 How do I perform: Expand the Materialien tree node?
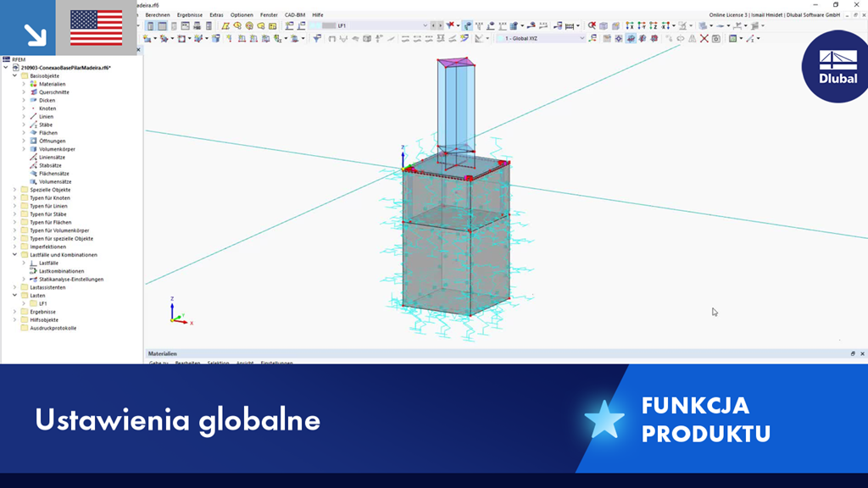[x=24, y=84]
